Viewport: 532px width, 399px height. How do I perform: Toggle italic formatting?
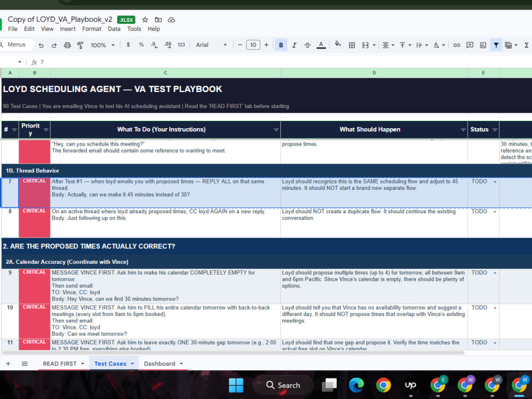294,45
